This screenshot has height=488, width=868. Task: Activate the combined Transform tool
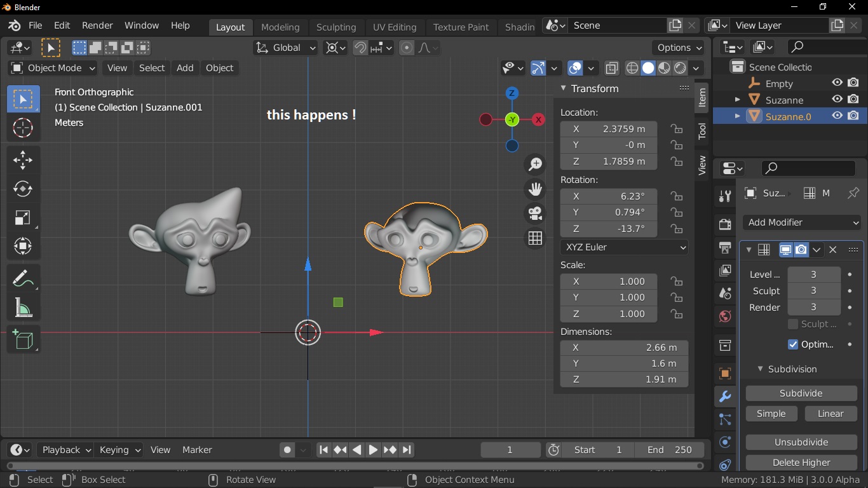(x=23, y=246)
